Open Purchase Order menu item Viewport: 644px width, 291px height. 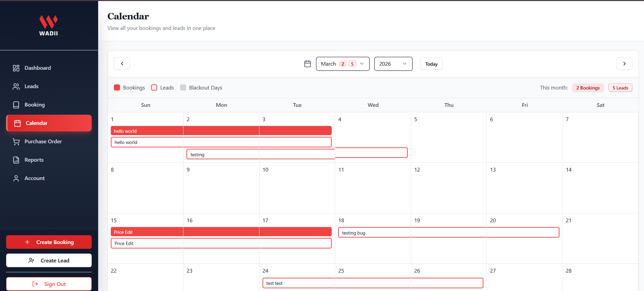coord(49,142)
